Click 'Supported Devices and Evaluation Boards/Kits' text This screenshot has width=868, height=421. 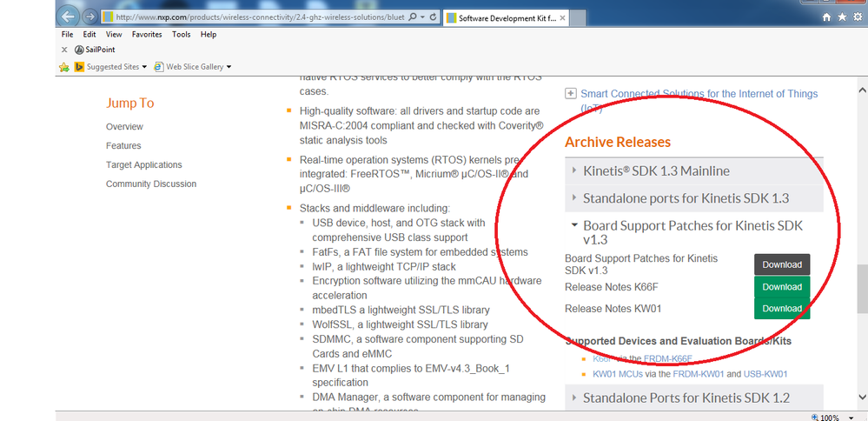point(679,341)
